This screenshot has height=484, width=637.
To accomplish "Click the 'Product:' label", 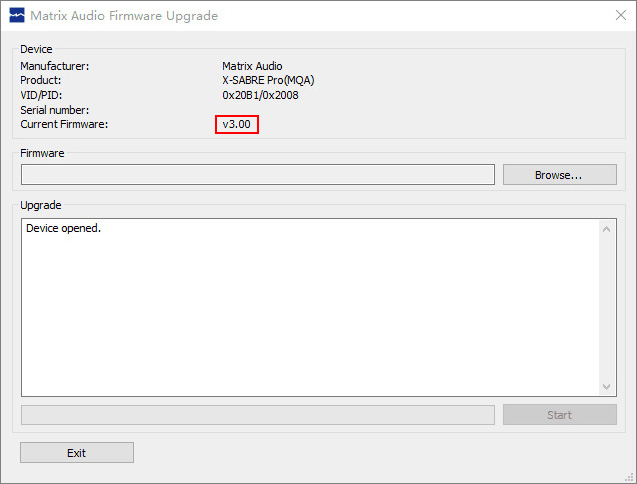I will 41,80.
